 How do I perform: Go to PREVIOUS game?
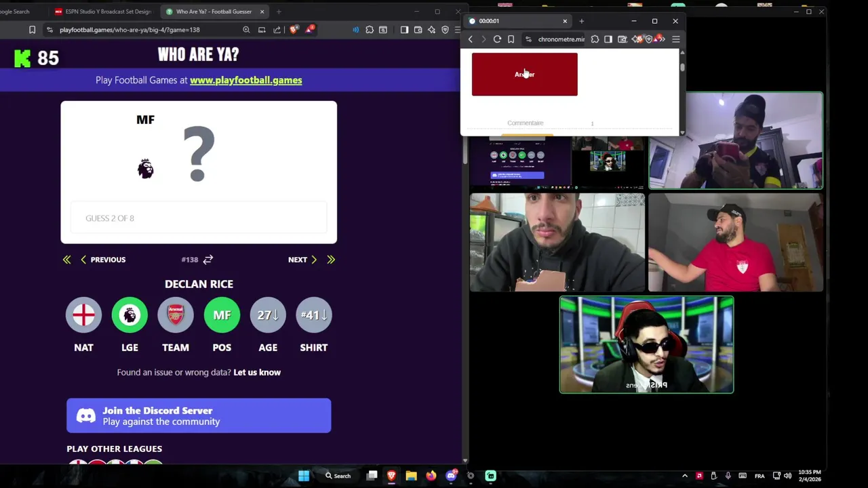[103, 260]
